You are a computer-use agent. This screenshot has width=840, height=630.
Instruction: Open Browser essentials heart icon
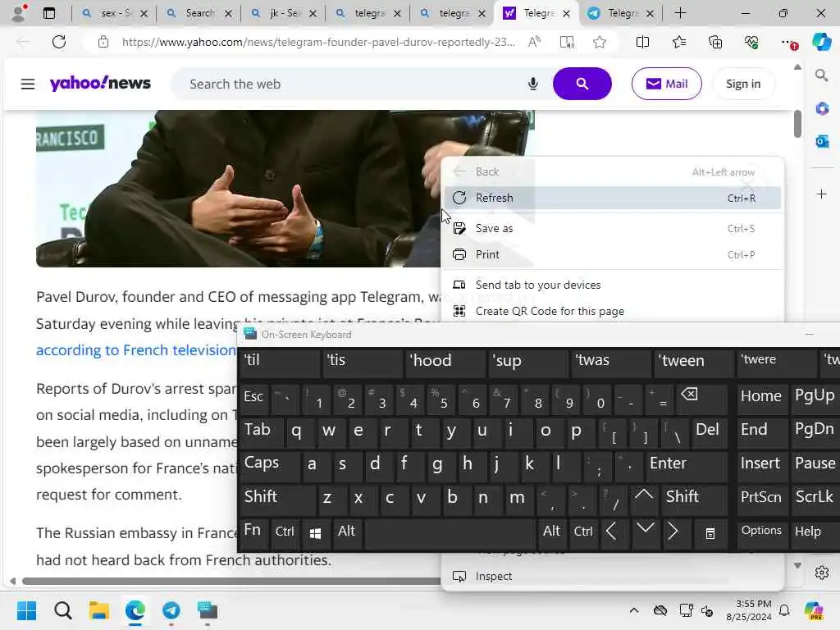point(751,42)
